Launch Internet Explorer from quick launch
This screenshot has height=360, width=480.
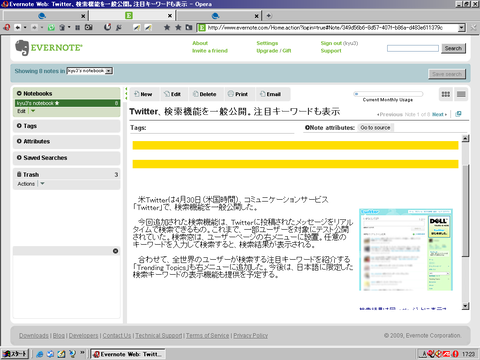coord(40,354)
